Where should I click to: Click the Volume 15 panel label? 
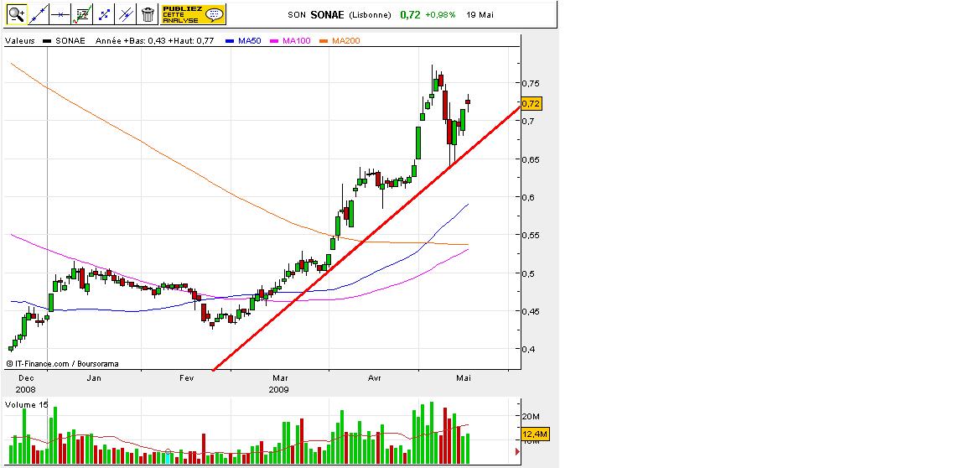pyautogui.click(x=26, y=405)
